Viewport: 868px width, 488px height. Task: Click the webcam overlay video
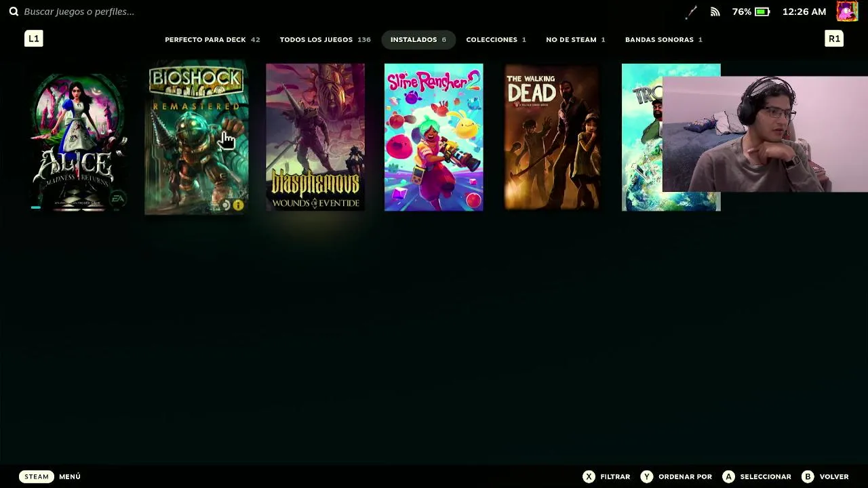click(765, 134)
